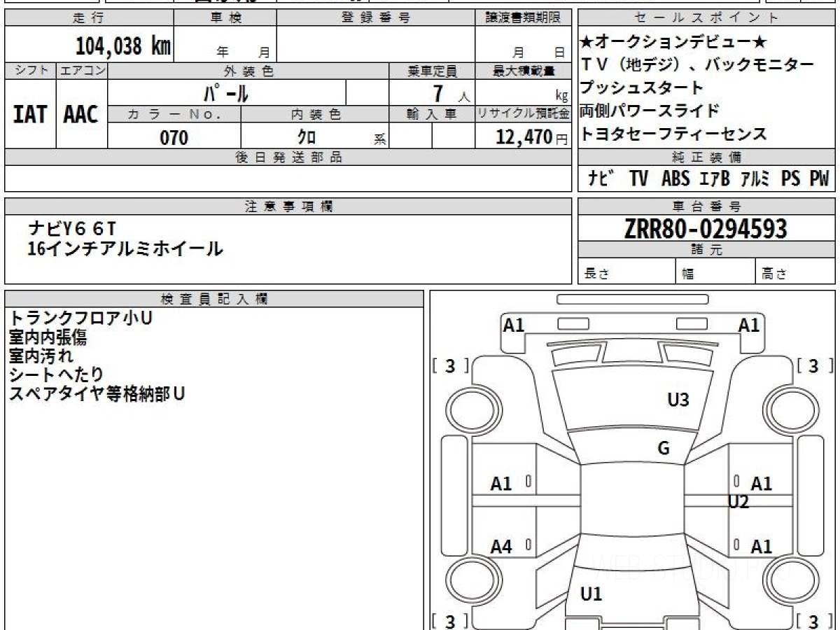Select the エアB equipment label
The image size is (840, 630).
(715, 178)
